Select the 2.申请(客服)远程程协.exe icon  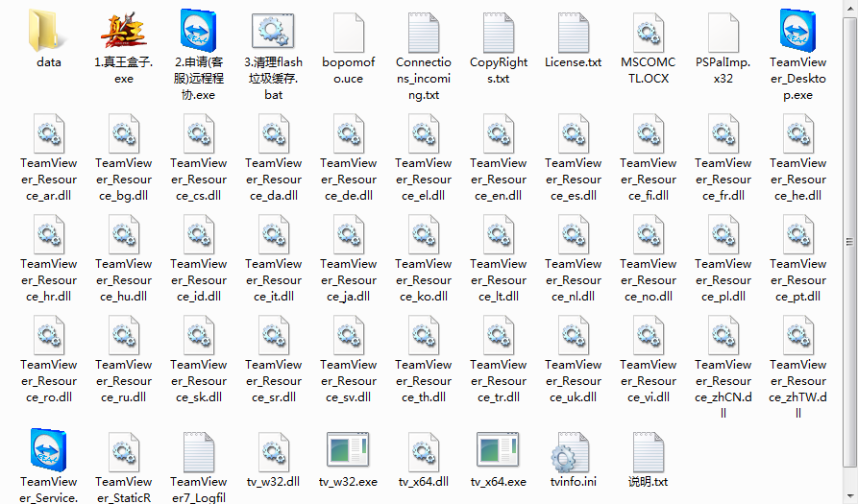tap(199, 31)
